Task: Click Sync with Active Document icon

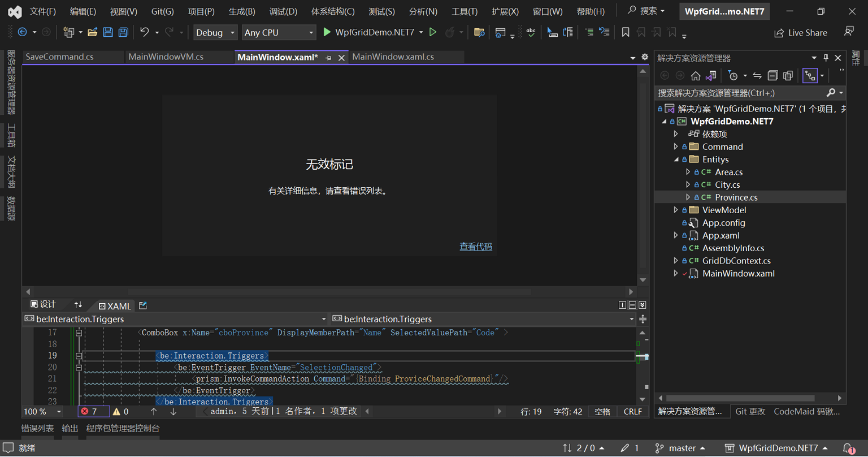Action: (x=757, y=76)
